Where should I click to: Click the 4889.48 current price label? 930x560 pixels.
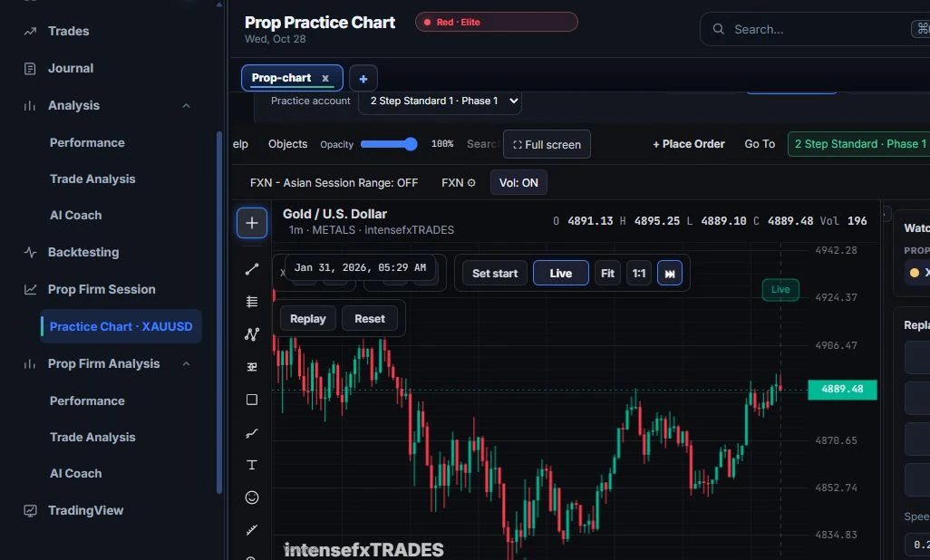click(842, 389)
